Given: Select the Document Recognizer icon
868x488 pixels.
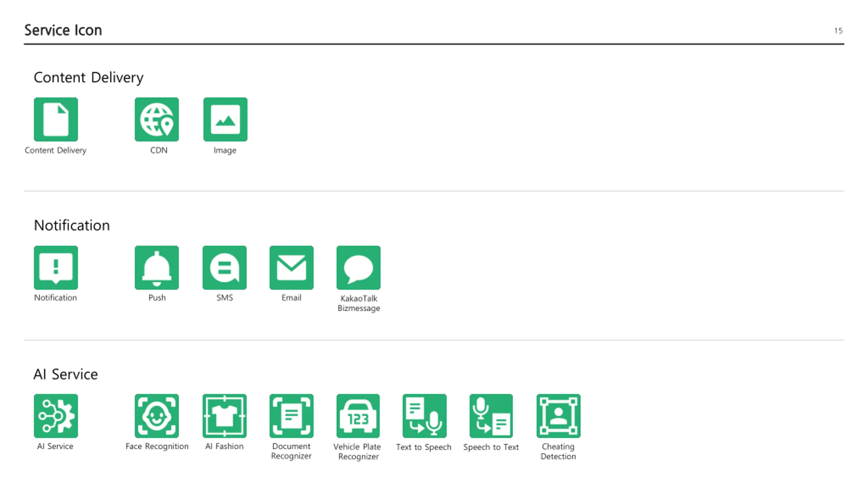Looking at the screenshot, I should pyautogui.click(x=292, y=416).
